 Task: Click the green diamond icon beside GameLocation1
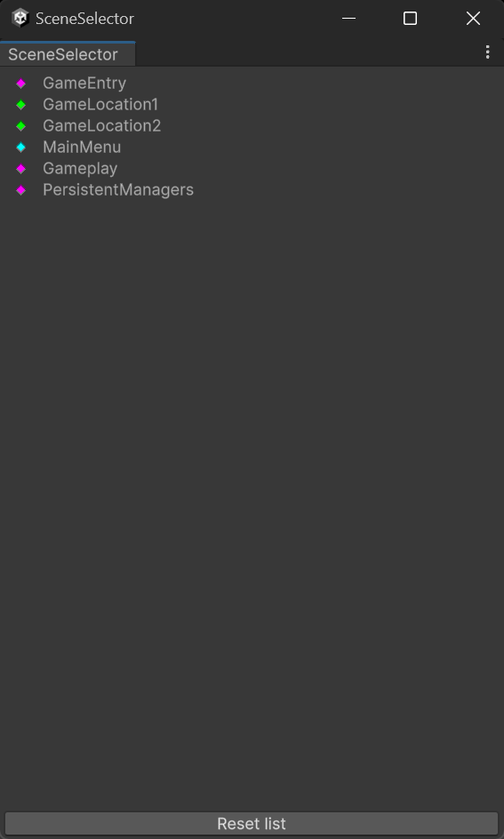[20, 105]
